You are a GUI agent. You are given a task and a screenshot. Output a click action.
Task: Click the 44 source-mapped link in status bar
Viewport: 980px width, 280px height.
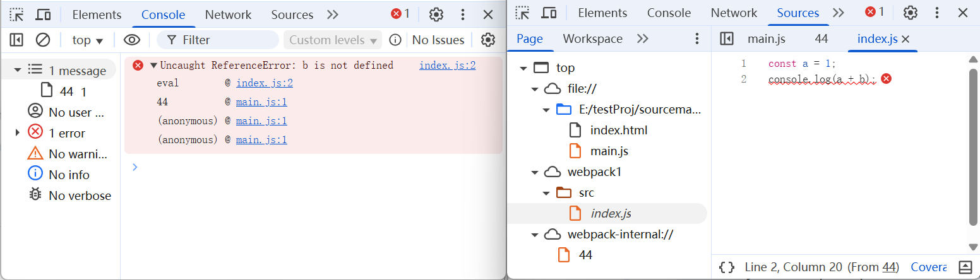click(890, 267)
